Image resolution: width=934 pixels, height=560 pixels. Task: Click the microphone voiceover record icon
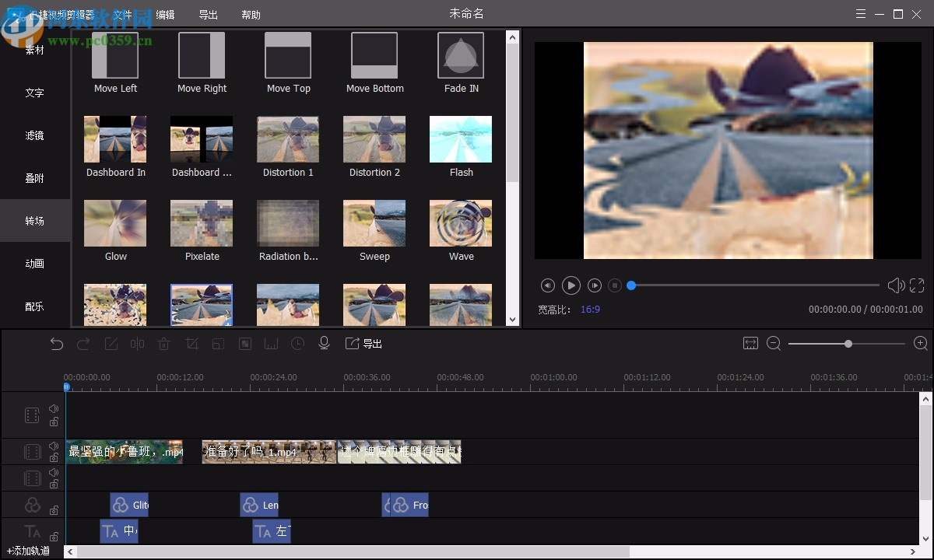point(325,344)
